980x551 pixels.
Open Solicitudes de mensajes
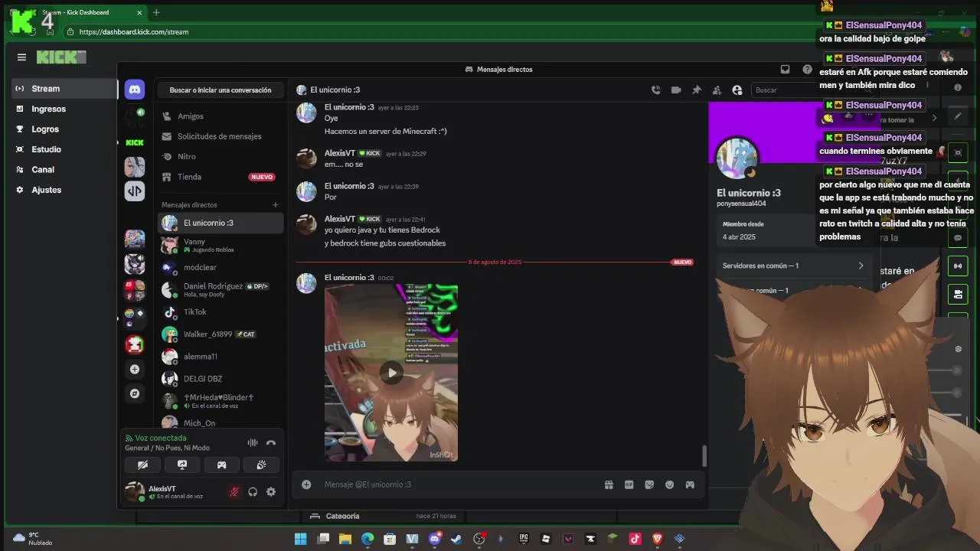pyautogui.click(x=221, y=136)
